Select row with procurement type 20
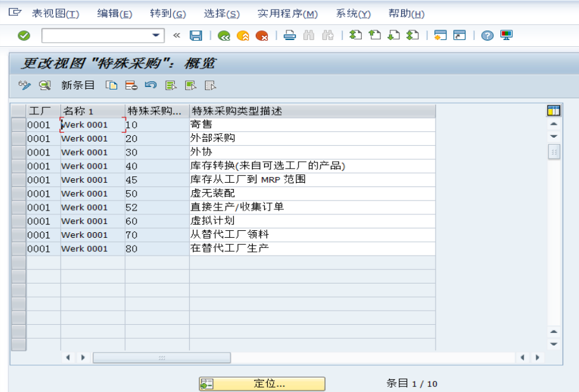 [18, 139]
